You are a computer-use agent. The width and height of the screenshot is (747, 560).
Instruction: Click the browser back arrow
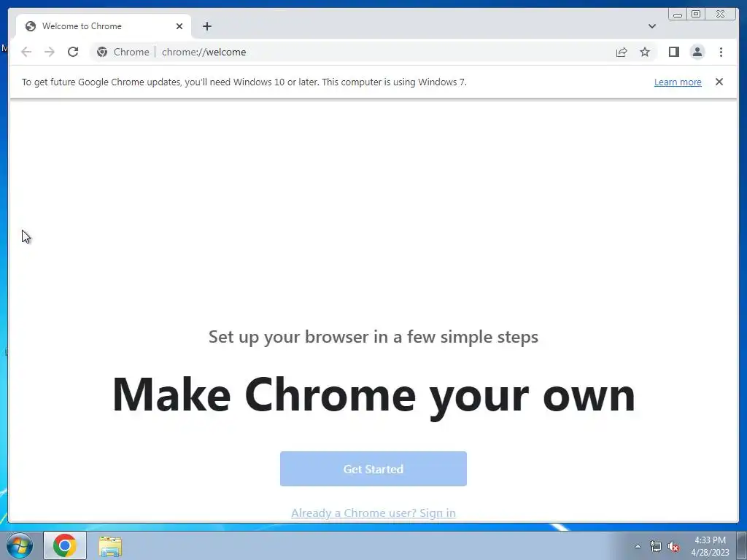coord(26,52)
